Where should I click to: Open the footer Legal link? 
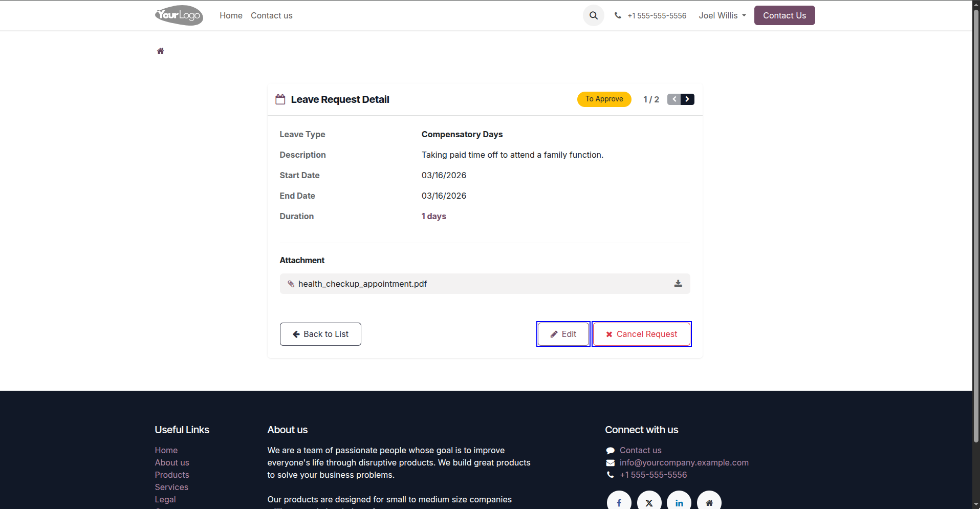pyautogui.click(x=165, y=499)
